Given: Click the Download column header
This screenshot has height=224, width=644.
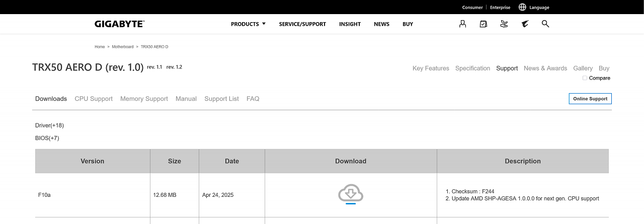Looking at the screenshot, I should click(x=351, y=161).
